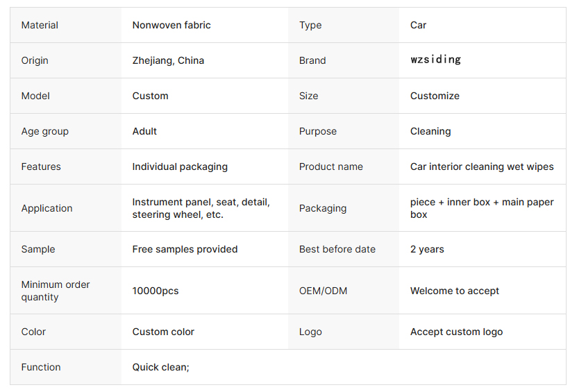This screenshot has height=392, width=570.
Task: Click the Customize size value
Action: coord(435,96)
